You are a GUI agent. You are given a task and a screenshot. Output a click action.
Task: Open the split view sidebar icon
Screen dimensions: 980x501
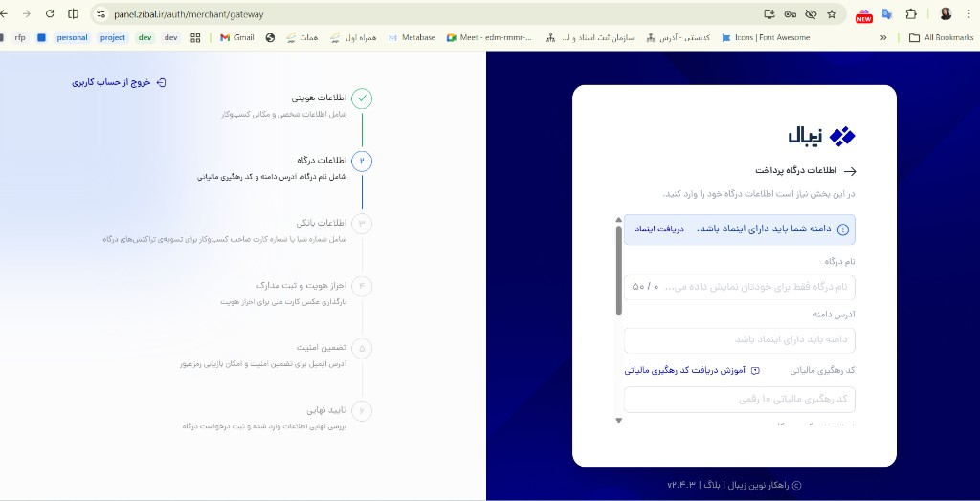click(x=73, y=13)
